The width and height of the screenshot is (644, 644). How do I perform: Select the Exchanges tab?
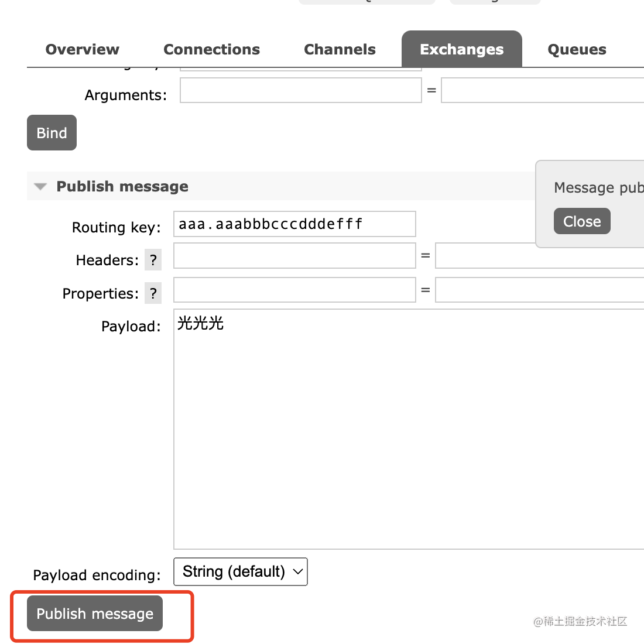point(461,50)
